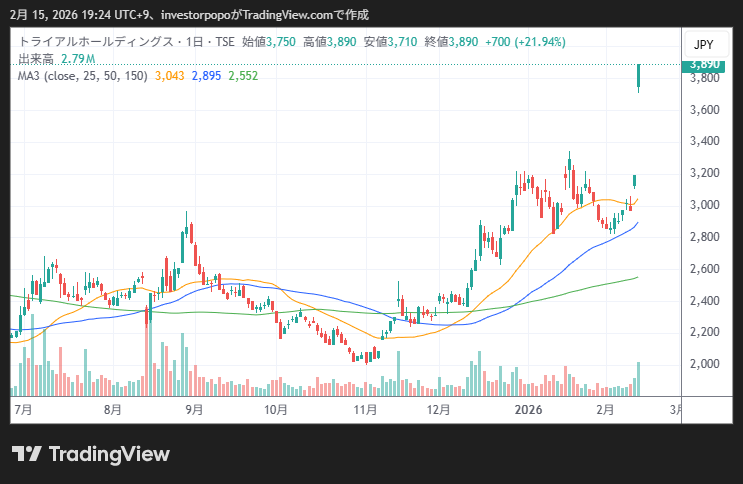
Task: Click the 12月 marker on time axis
Action: [436, 410]
